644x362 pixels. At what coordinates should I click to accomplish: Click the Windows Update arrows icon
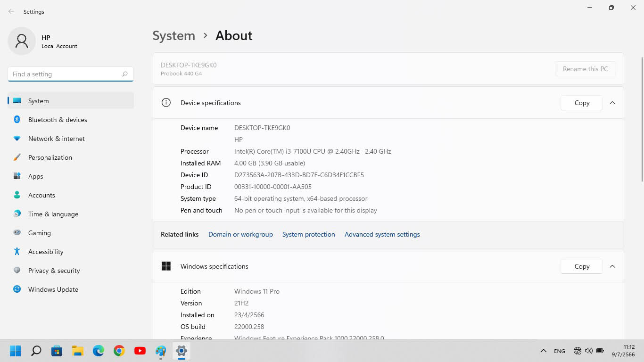(x=17, y=289)
